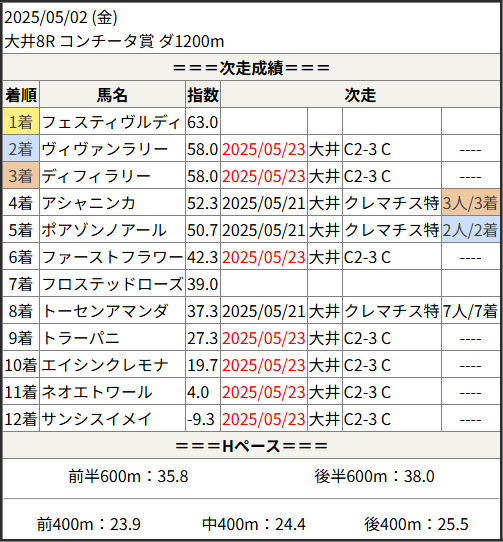Click ファーストフラワー's C2-3 C race name
Screen dimensions: 503x542
point(367,257)
